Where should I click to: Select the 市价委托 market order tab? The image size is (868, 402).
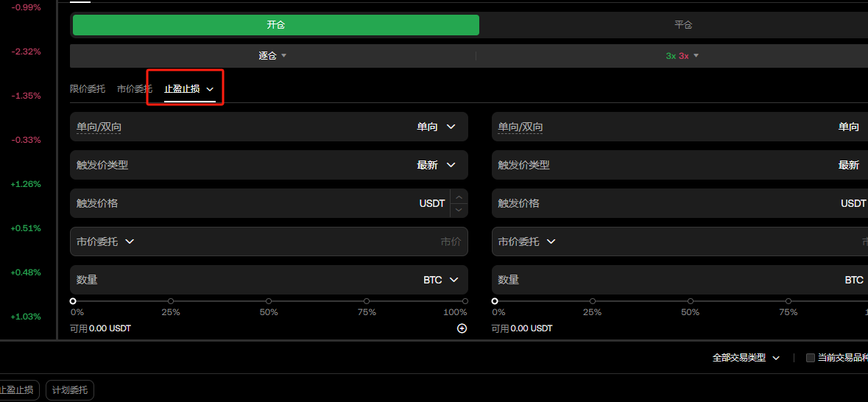pos(135,88)
